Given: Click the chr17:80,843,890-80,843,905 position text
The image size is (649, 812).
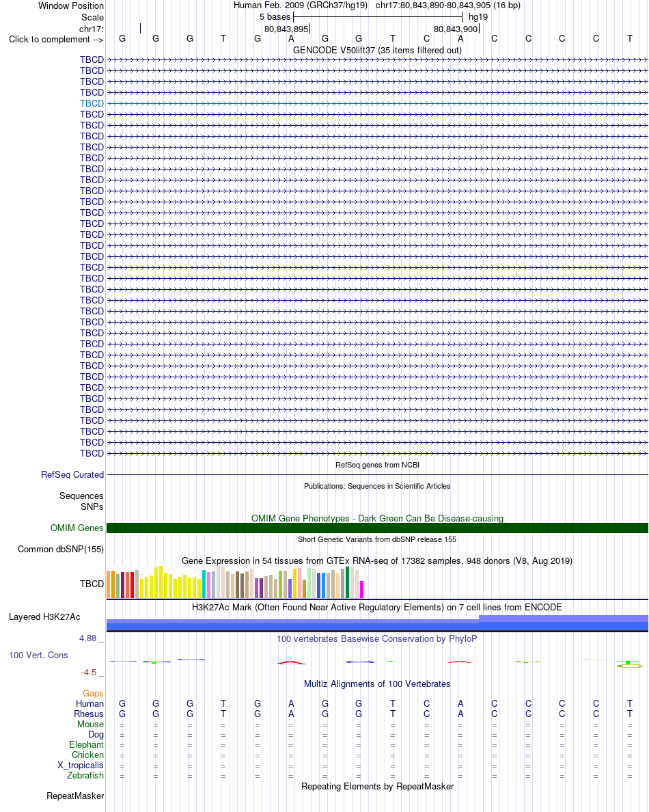Looking at the screenshot, I should [x=447, y=5].
